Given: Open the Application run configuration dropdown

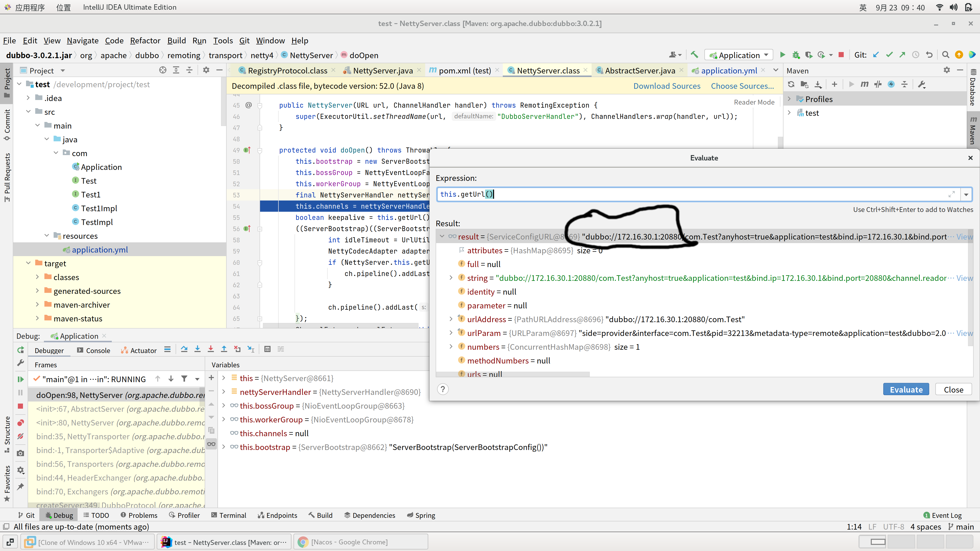Looking at the screenshot, I should coord(738,55).
